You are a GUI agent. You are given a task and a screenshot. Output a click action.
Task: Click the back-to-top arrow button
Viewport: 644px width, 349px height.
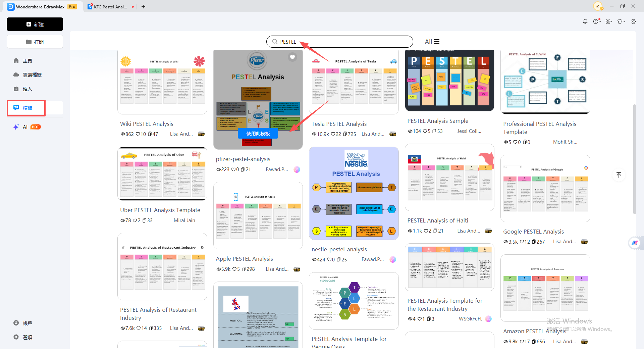619,175
